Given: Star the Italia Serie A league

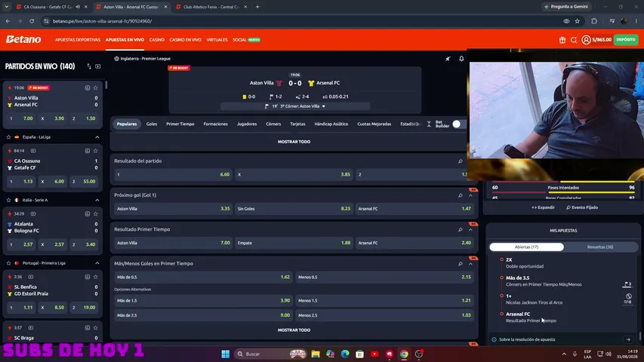Looking at the screenshot, I should coord(8,200).
